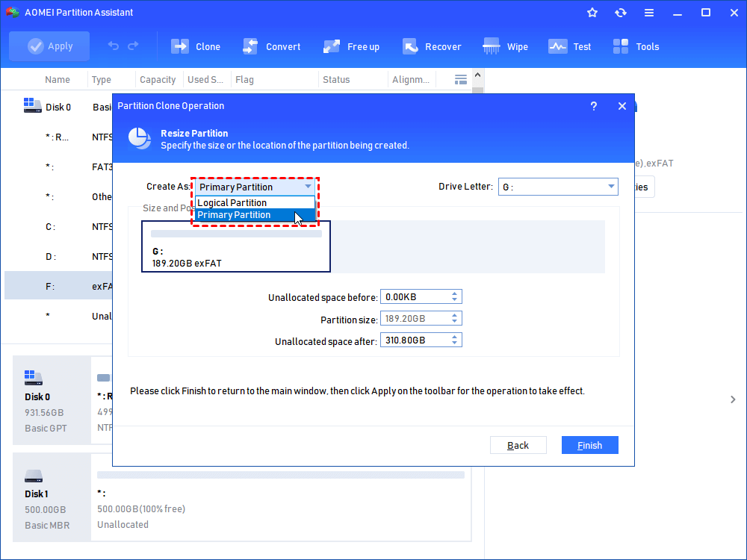The height and width of the screenshot is (560, 747).
Task: Open the Tools menu
Action: point(636,46)
